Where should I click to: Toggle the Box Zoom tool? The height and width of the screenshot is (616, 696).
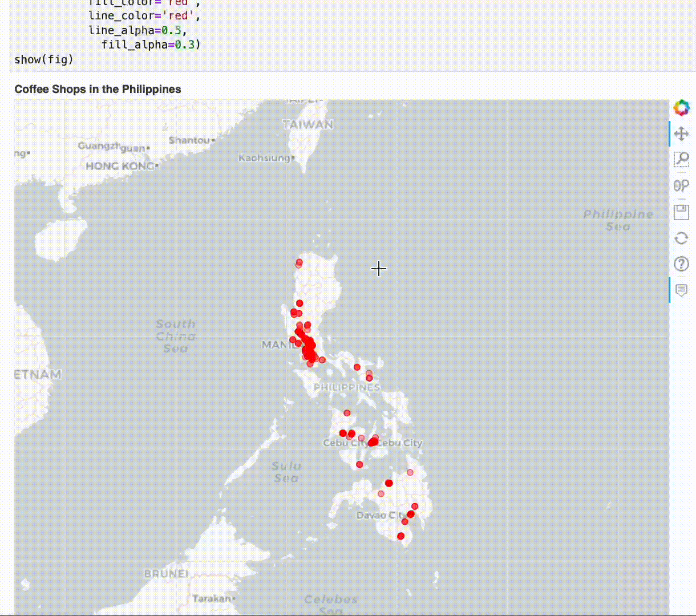click(681, 160)
